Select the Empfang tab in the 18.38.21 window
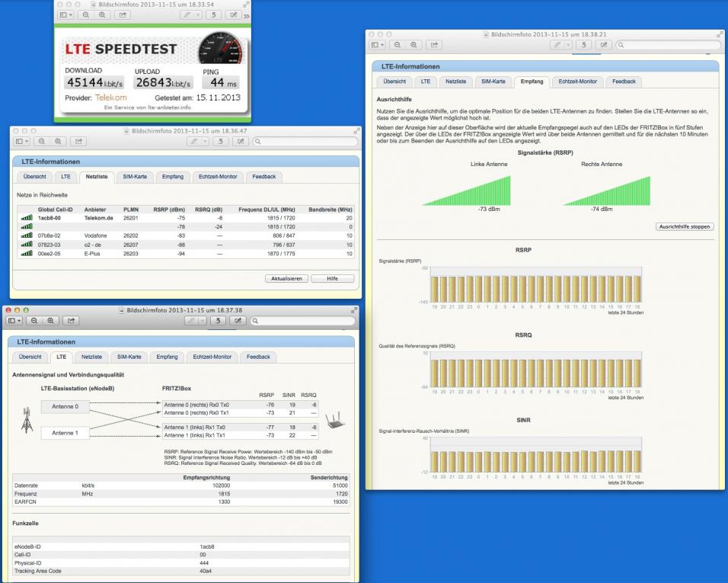Screen dimensions: 728x583 [x=532, y=82]
